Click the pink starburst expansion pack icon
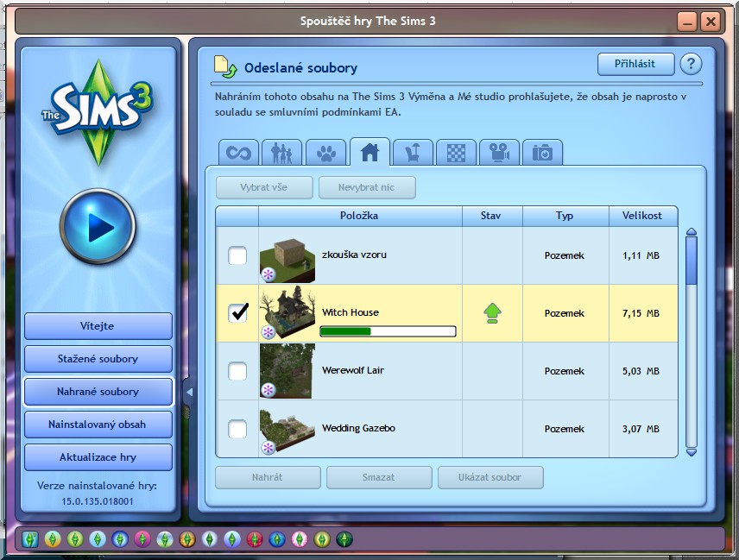739x560 pixels. coord(300,539)
